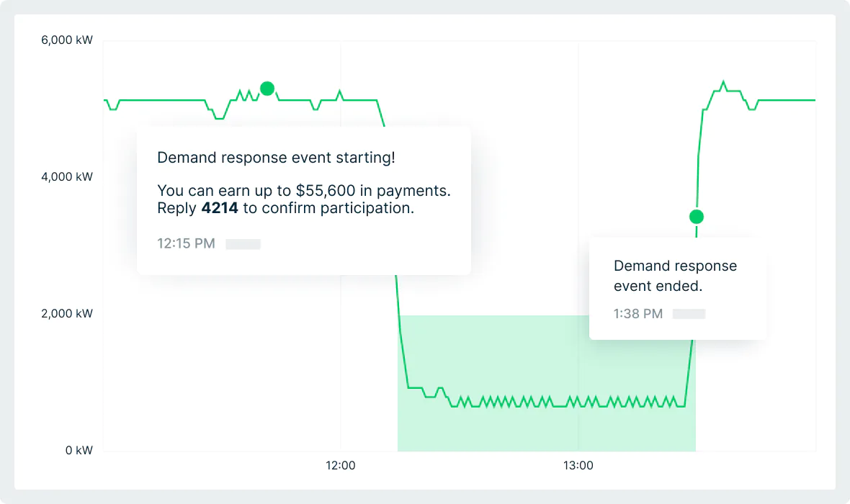The width and height of the screenshot is (850, 504).
Task: Click the '$55,600 in payments' text
Action: pos(372,191)
